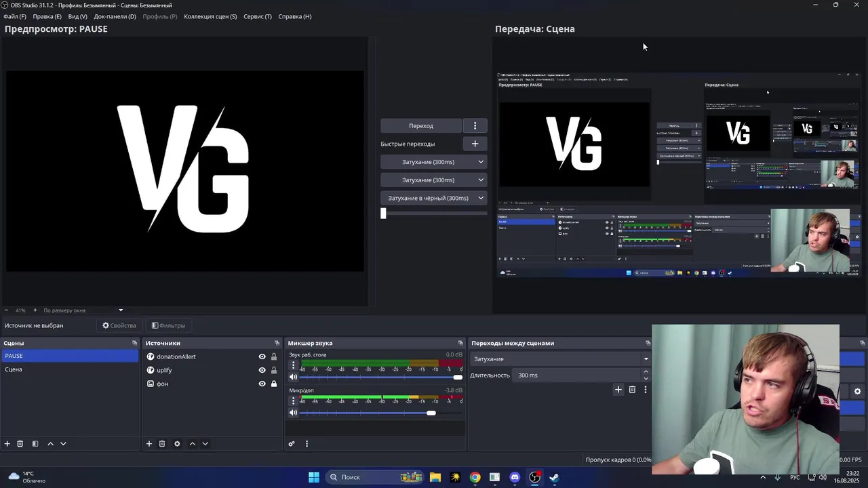Mute the Микр/доп audio channel
868x488 pixels.
pos(294,413)
